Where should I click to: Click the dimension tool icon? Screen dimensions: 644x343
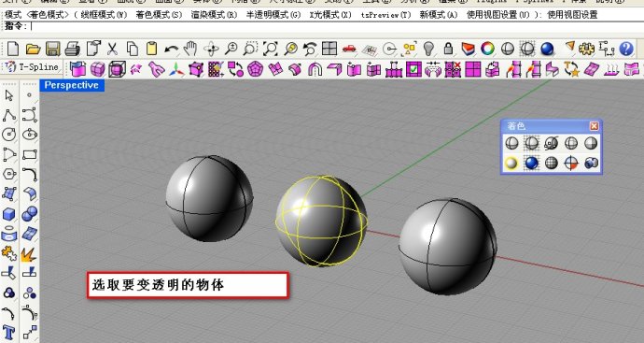coord(607,49)
